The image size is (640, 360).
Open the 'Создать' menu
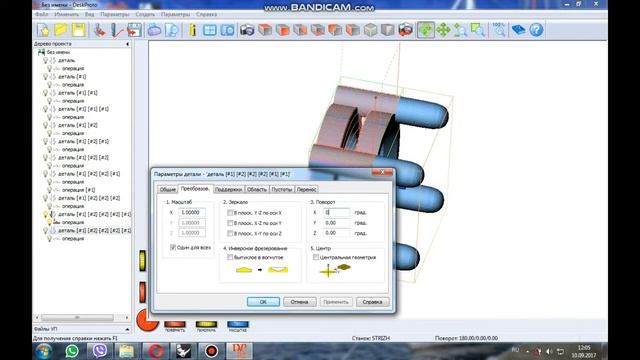[x=145, y=14]
